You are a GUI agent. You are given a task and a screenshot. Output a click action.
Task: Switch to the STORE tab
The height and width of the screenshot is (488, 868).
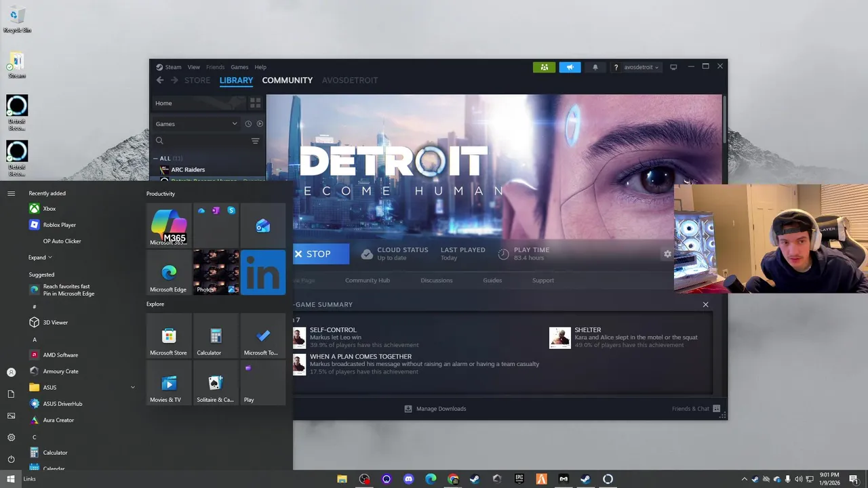[197, 80]
